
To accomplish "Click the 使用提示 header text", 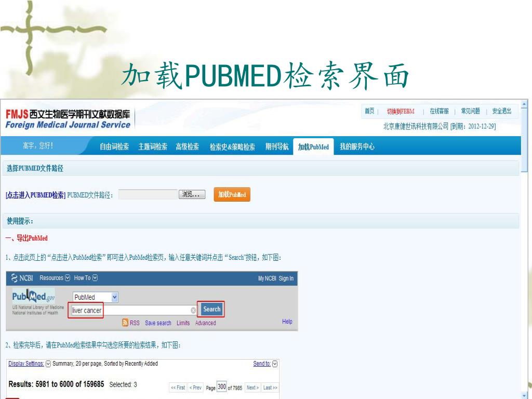I will (x=20, y=221).
